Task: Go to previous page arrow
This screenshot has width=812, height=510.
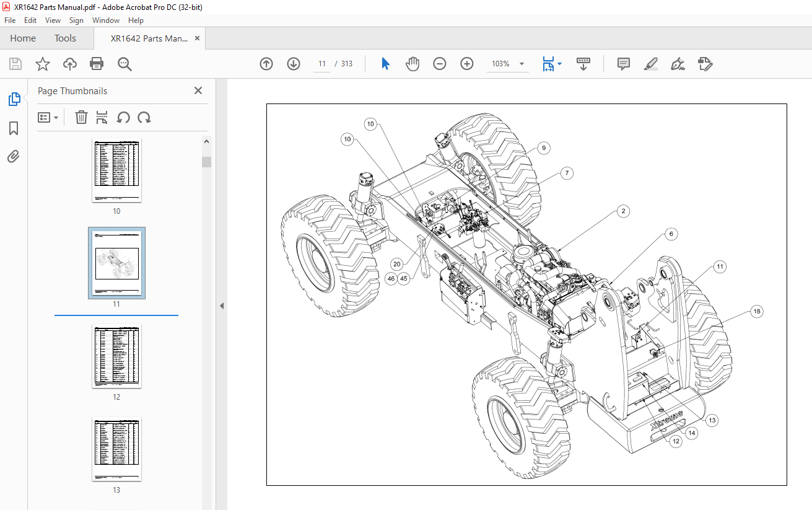Action: tap(266, 64)
